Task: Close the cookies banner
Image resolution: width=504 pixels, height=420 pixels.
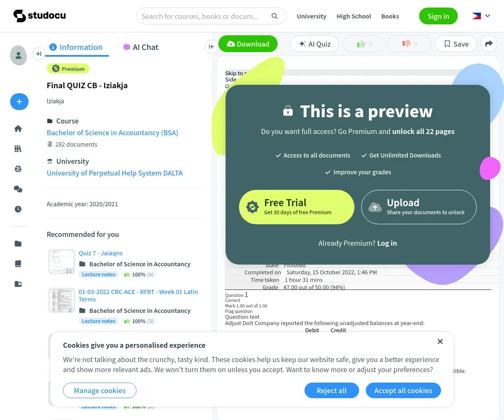Action: pyautogui.click(x=440, y=341)
